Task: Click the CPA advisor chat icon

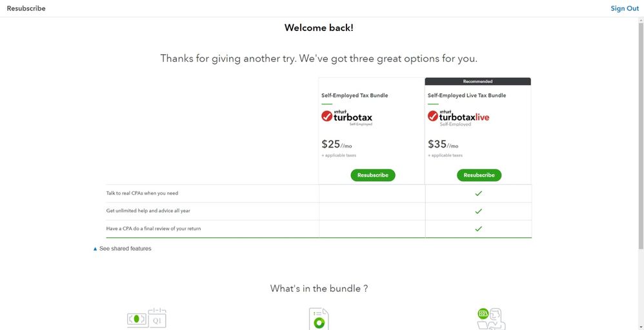Action: [491, 318]
